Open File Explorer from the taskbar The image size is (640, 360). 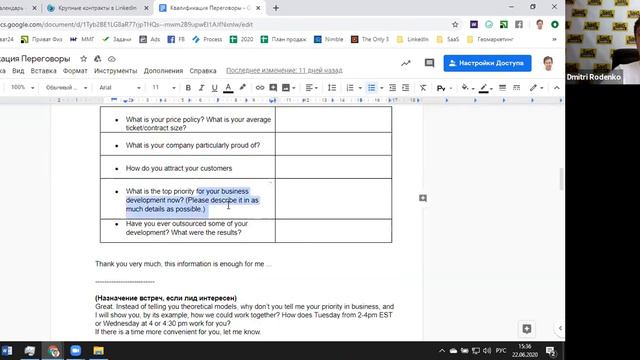pyautogui.click(x=98, y=351)
